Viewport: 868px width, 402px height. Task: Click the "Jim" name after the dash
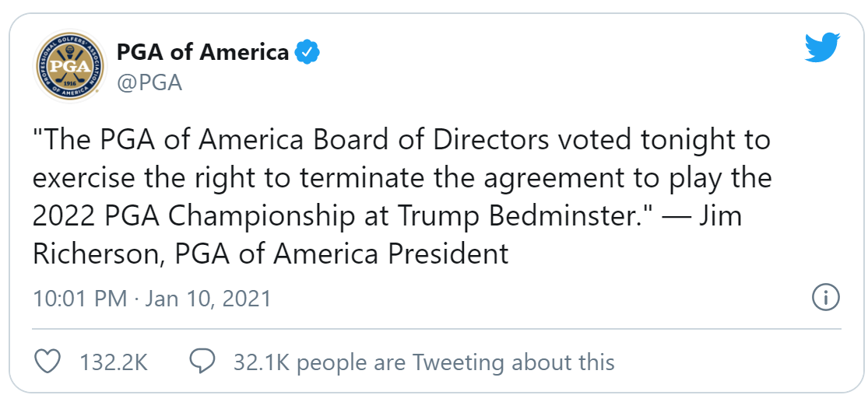[720, 217]
